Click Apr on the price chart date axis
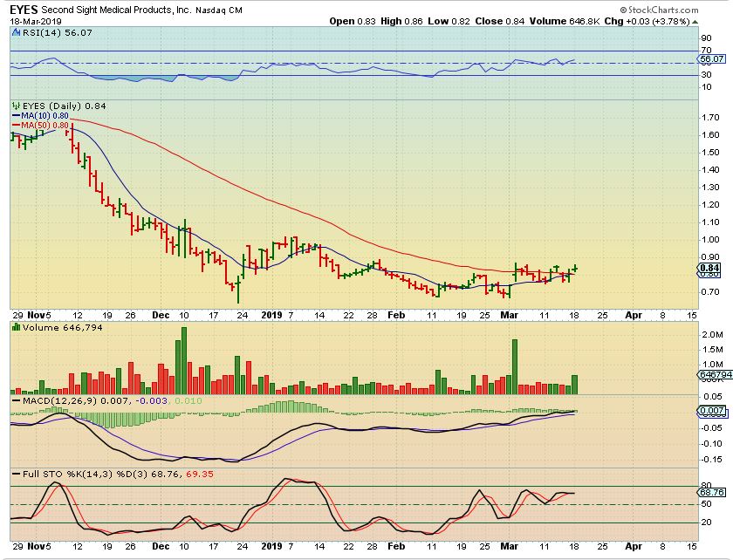 (634, 315)
